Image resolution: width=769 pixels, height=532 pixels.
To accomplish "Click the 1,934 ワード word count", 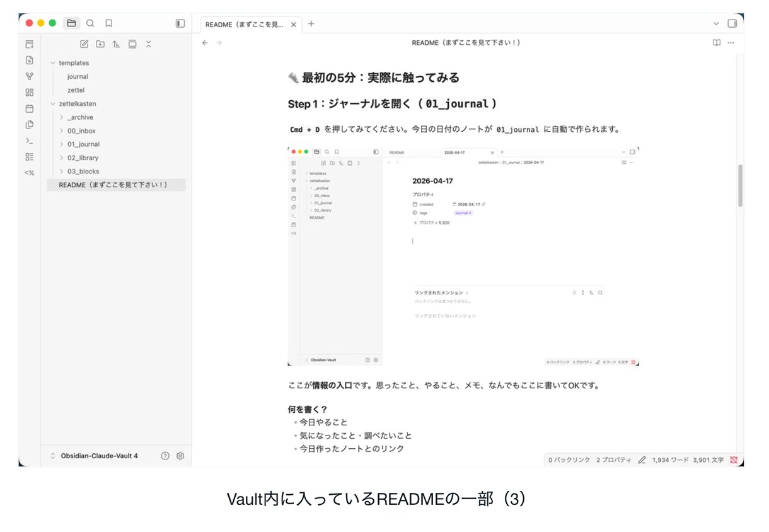I will [670, 460].
